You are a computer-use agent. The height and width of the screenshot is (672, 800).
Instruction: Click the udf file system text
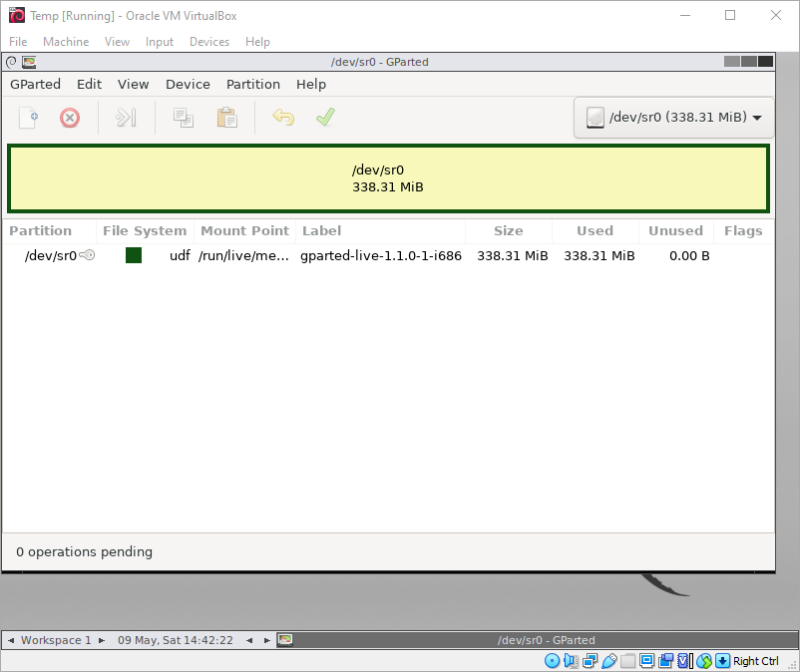(180, 255)
